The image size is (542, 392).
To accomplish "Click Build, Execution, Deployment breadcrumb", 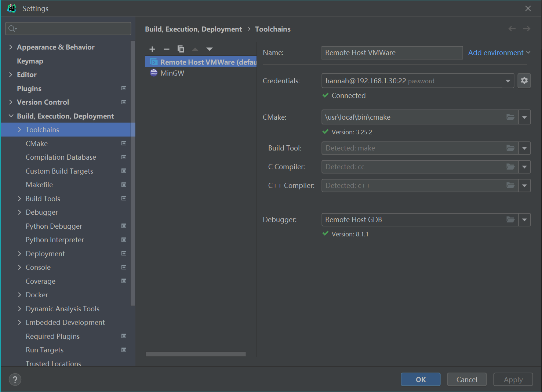I will pyautogui.click(x=193, y=29).
